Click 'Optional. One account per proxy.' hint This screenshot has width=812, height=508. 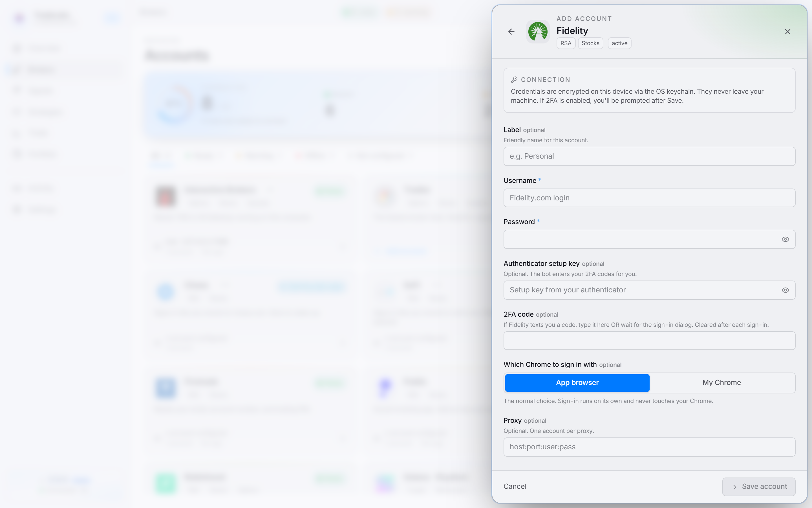point(549,431)
